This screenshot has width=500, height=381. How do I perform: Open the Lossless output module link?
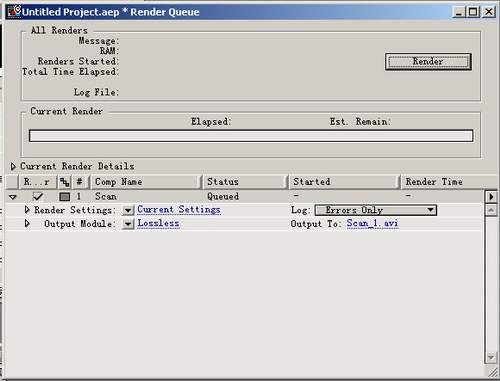pos(158,223)
